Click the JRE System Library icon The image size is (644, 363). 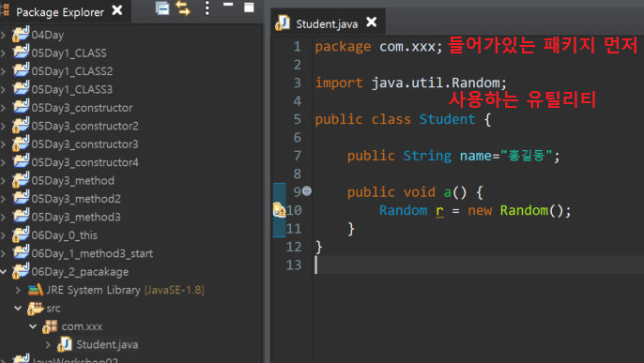[x=36, y=290]
